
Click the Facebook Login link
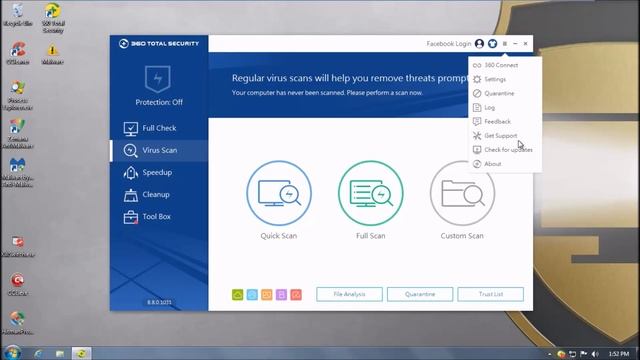(449, 44)
